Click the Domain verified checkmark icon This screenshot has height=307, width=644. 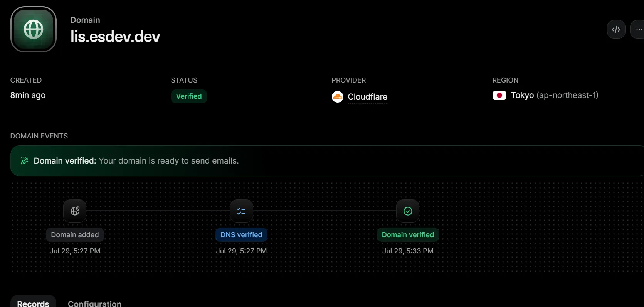[408, 211]
